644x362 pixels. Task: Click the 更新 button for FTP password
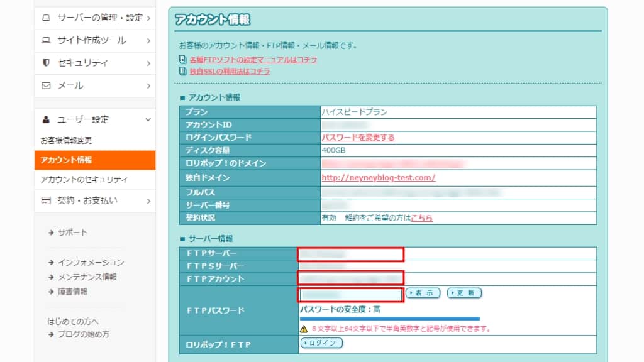point(464,293)
